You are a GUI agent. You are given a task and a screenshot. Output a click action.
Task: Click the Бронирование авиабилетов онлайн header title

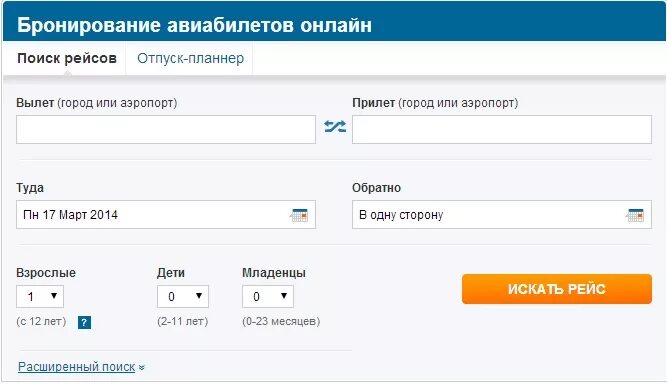click(194, 25)
